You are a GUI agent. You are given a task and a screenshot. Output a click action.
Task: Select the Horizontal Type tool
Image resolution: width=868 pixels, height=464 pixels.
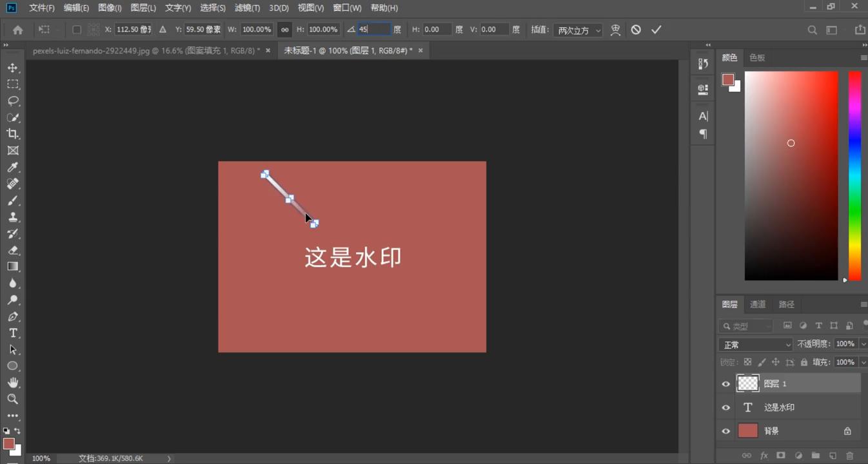(13, 333)
